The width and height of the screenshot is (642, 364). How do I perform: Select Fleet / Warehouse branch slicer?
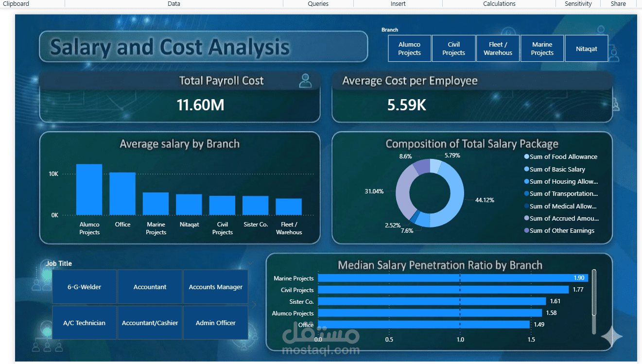[498, 49]
